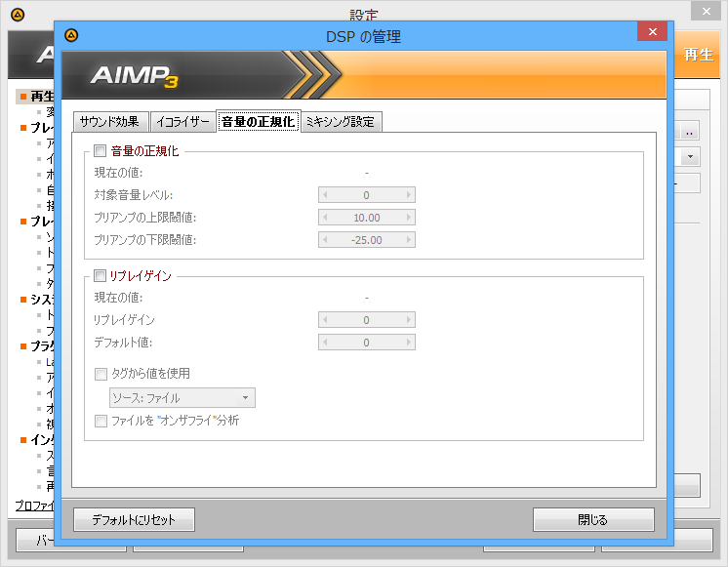Increase プリアンプの上限閾値 with right arrow
Screen dimensions: 728x567
click(x=409, y=218)
